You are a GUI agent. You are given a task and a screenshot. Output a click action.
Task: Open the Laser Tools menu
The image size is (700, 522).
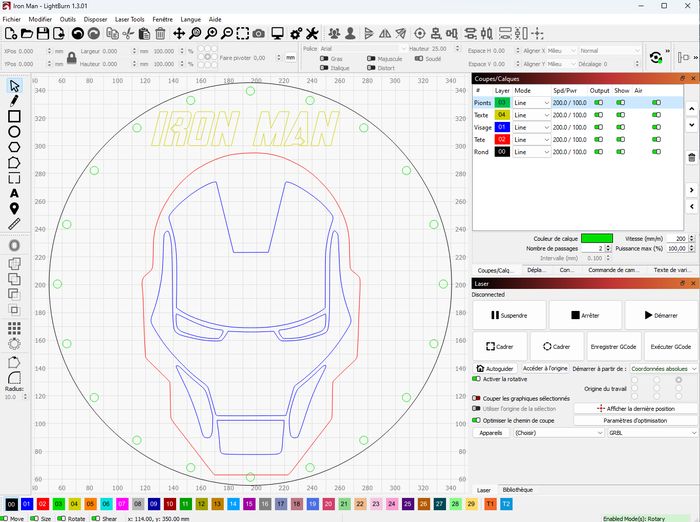click(x=129, y=19)
